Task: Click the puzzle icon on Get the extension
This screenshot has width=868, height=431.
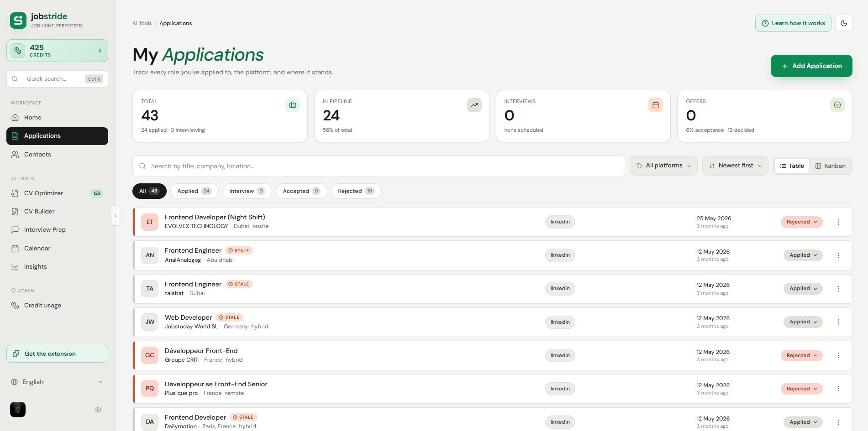Action: (16, 353)
